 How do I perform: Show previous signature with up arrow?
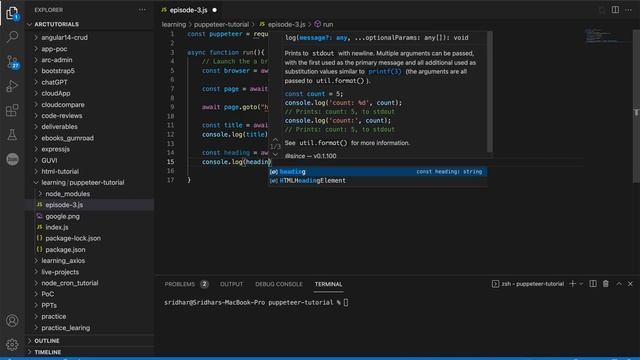(276, 139)
